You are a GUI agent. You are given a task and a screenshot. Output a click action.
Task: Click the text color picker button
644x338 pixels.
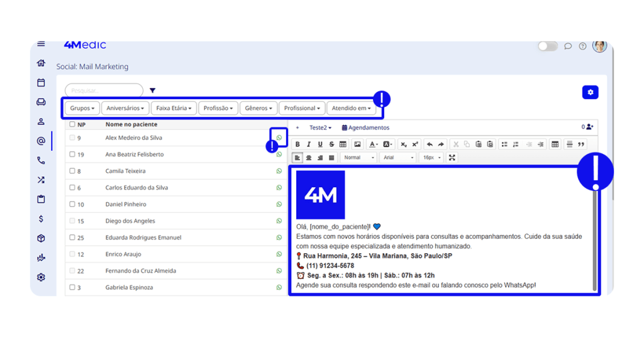[x=373, y=144]
